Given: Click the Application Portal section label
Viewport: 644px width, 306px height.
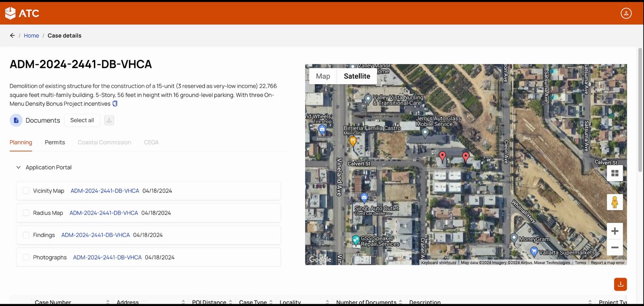Looking at the screenshot, I should [48, 167].
